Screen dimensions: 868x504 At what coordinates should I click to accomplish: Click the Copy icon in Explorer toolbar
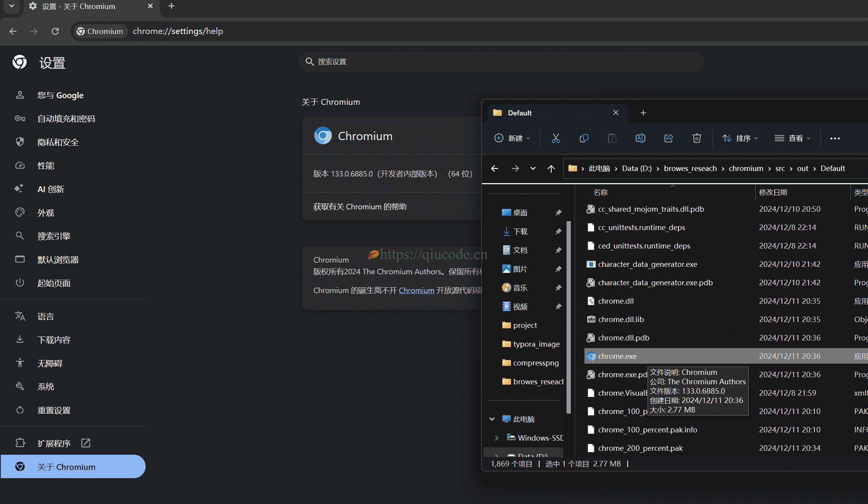pos(584,138)
